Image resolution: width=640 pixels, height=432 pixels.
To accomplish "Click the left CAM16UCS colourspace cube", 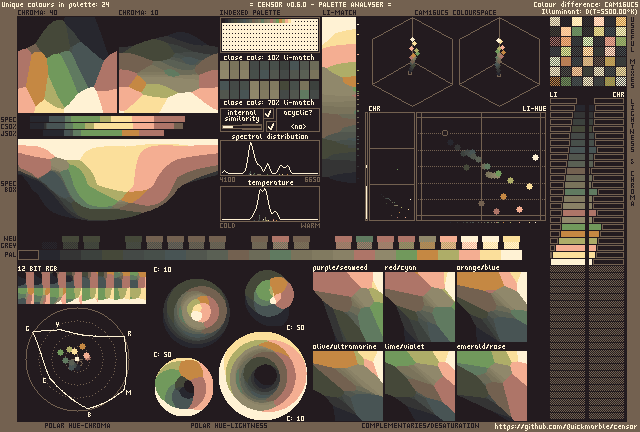I will pos(411,62).
